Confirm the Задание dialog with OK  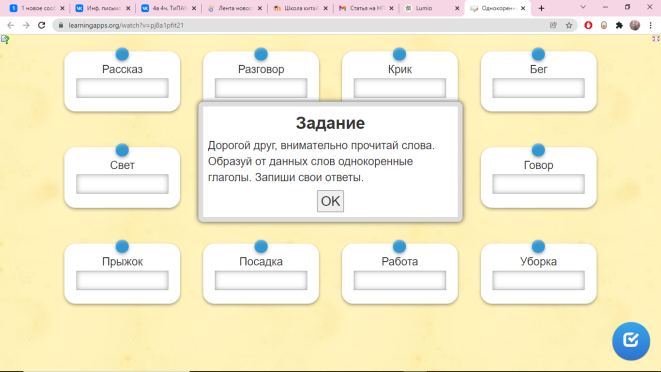click(330, 201)
